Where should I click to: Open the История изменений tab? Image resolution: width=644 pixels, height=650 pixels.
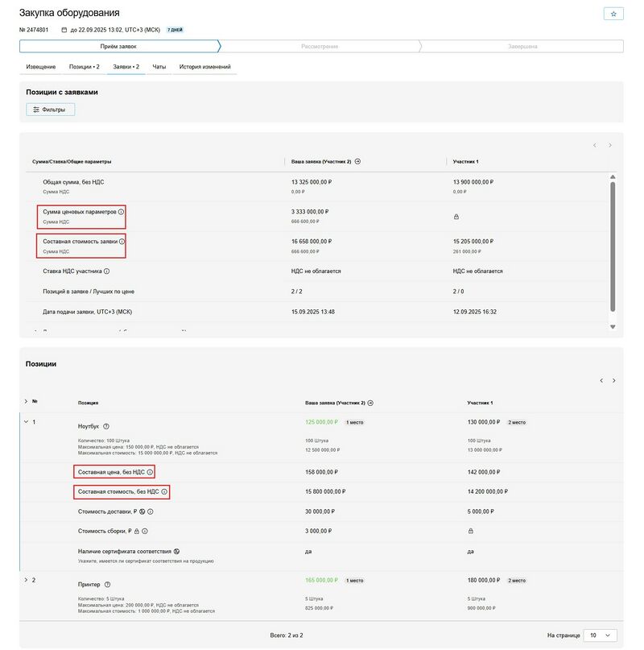tap(204, 66)
